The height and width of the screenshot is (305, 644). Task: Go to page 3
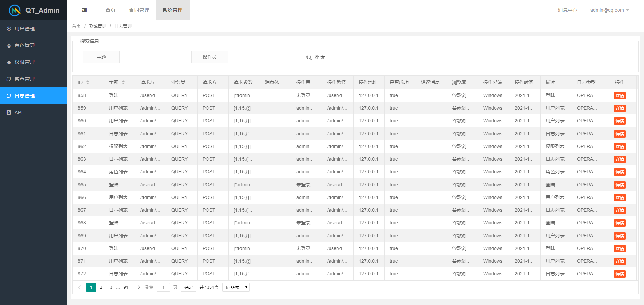111,287
